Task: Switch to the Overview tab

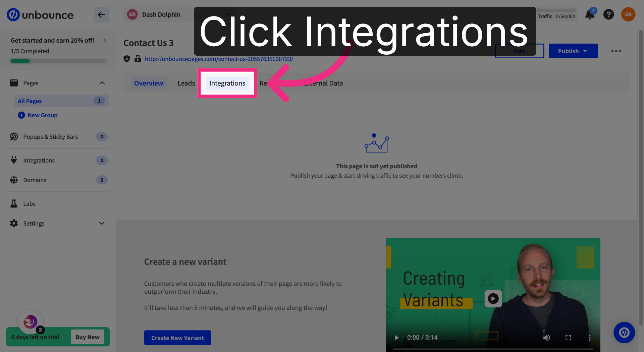Action: (x=149, y=83)
